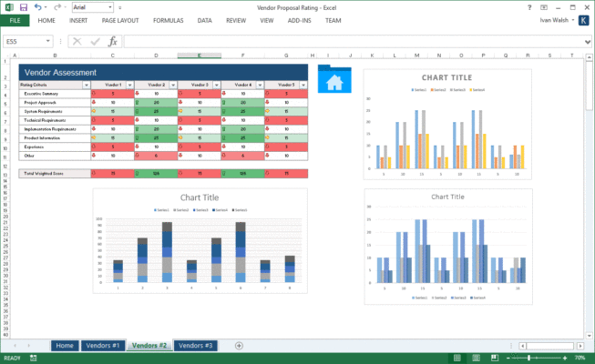Switch to the Vendors #3 sheet tab

195,346
